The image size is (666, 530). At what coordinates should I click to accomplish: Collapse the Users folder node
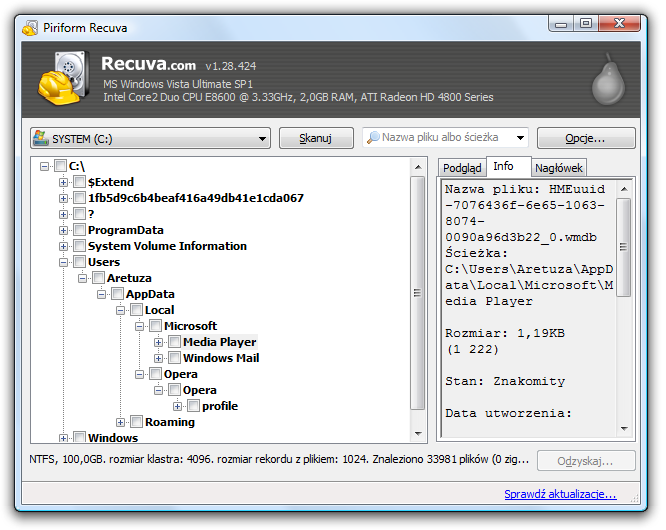[63, 262]
